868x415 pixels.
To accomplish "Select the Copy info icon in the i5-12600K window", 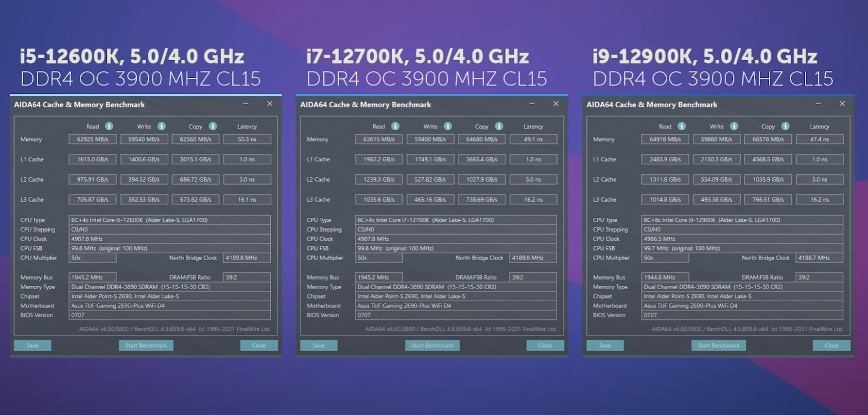I will click(213, 126).
